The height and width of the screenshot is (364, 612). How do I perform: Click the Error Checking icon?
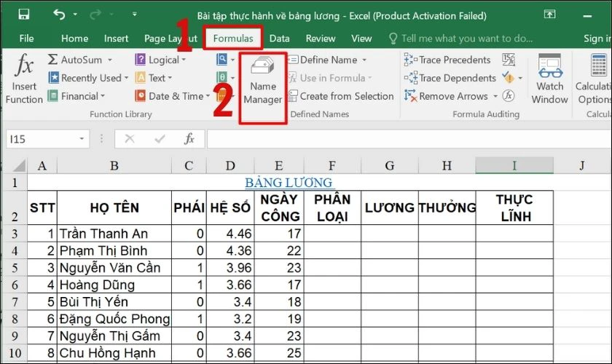pyautogui.click(x=509, y=77)
